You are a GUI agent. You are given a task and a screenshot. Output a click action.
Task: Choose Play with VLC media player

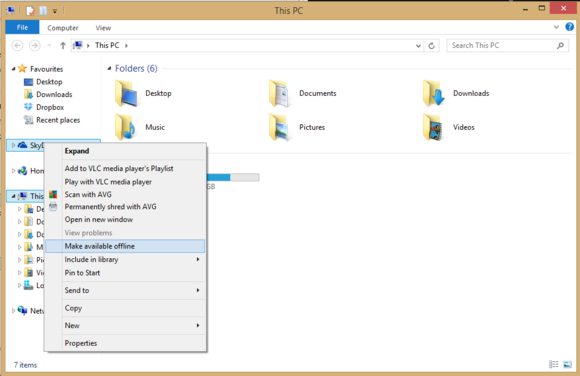point(125,182)
